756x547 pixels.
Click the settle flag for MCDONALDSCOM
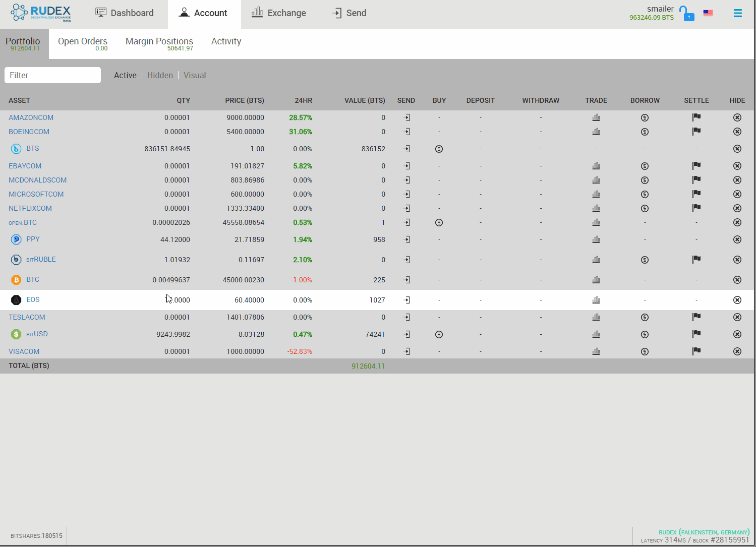(x=696, y=179)
